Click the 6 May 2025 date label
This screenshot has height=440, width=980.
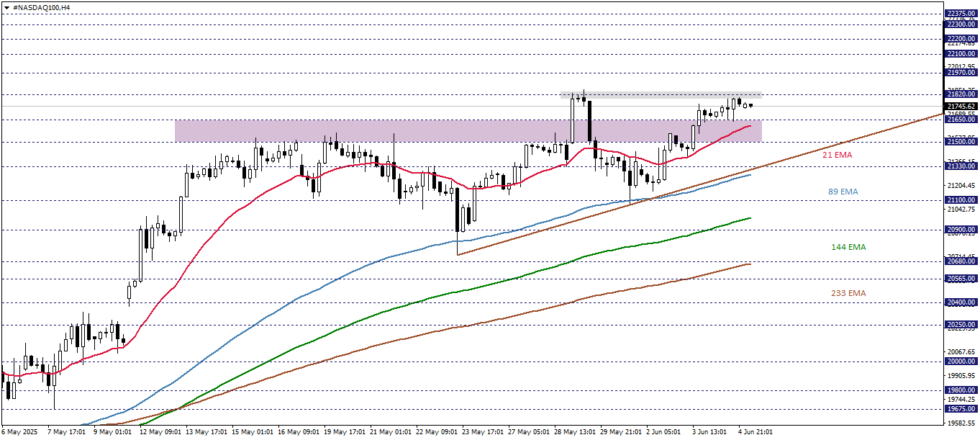coord(19,432)
